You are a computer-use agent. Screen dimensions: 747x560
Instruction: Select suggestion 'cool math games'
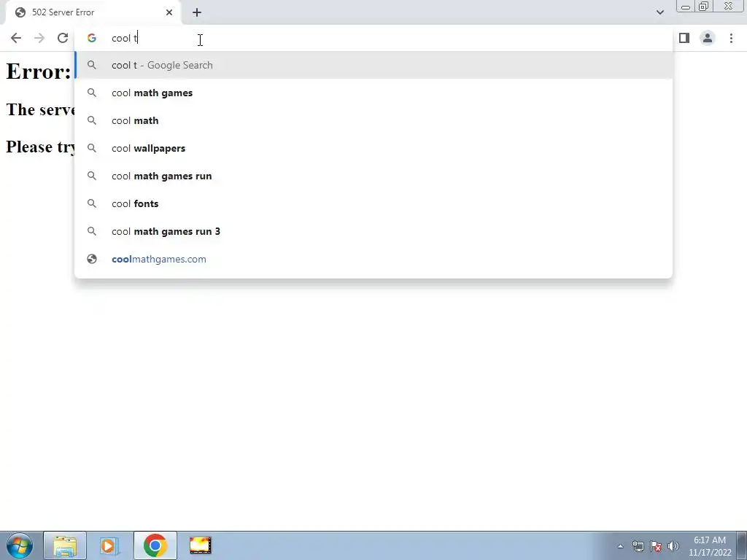coord(374,93)
